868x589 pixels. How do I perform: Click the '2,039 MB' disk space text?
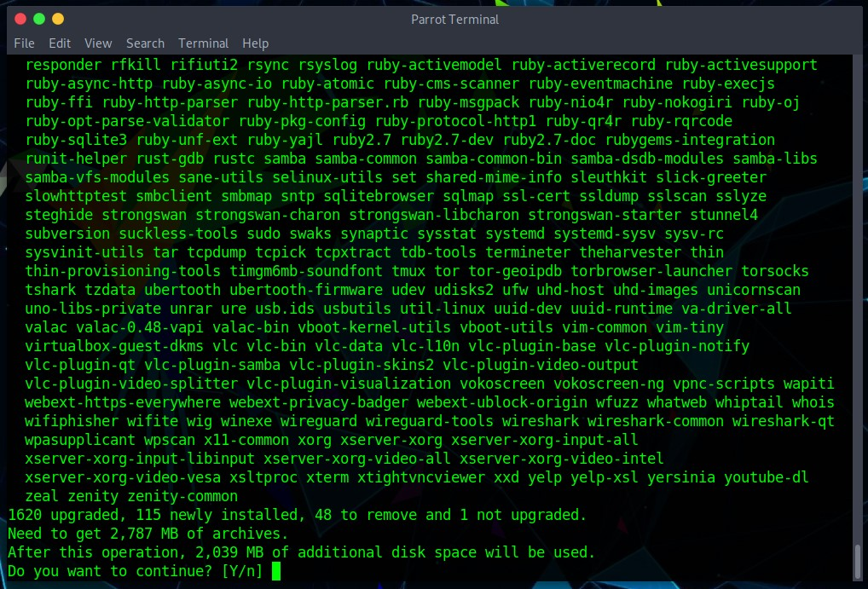229,552
